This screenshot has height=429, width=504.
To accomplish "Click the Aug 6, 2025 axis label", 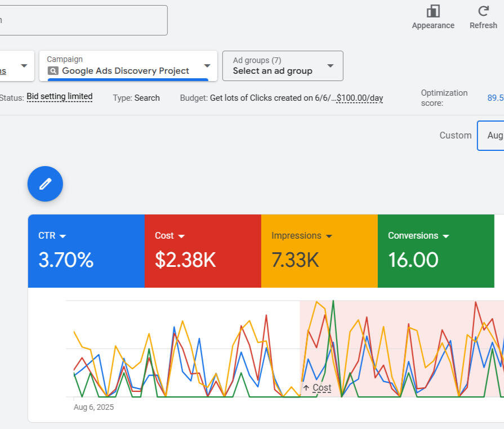I will (93, 407).
